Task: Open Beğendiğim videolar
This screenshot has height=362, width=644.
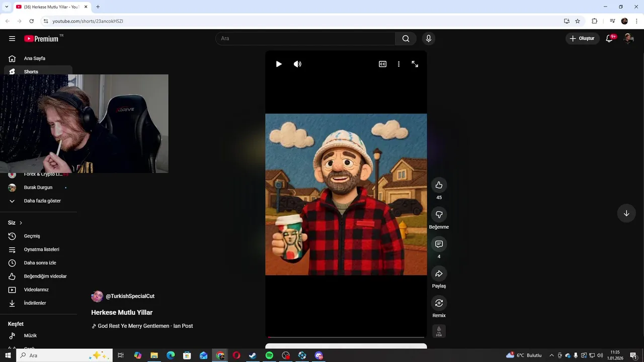Action: point(38,276)
